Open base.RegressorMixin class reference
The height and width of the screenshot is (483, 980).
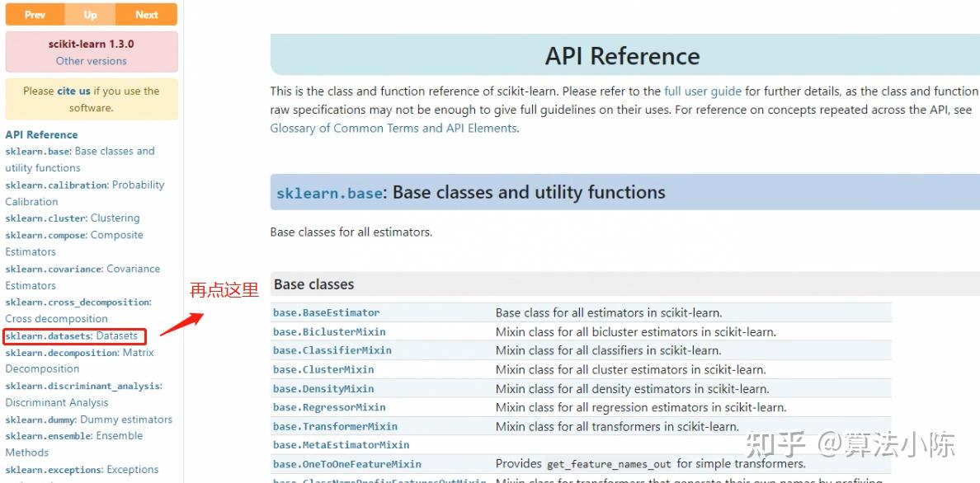[x=329, y=407]
